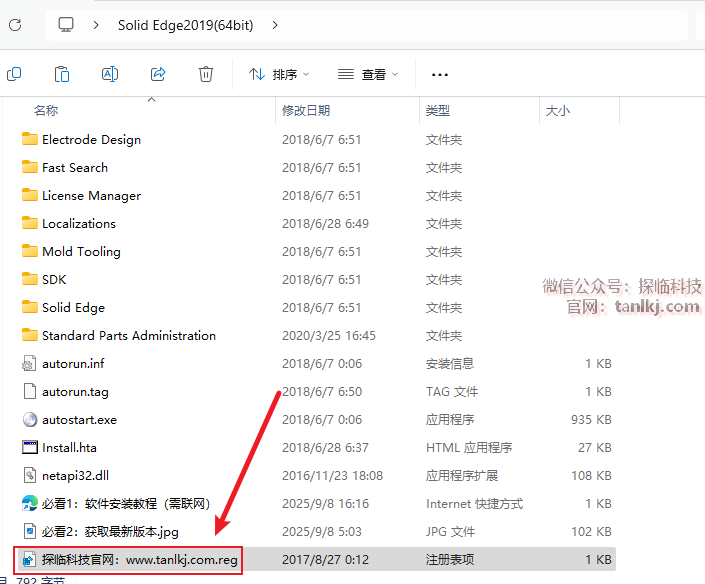Click the Delete trash can icon
The height and width of the screenshot is (584, 705).
click(206, 74)
